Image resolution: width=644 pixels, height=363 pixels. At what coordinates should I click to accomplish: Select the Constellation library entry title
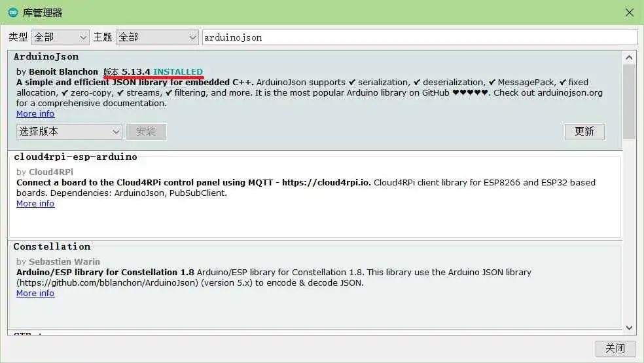pos(52,246)
